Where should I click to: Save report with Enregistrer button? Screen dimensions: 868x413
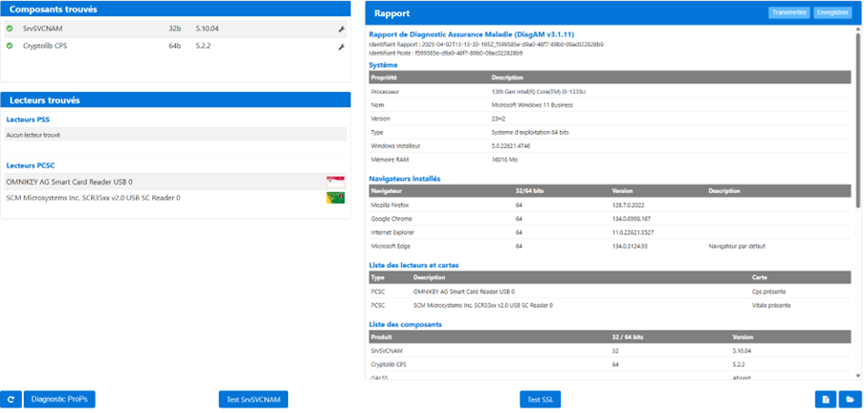coord(832,12)
